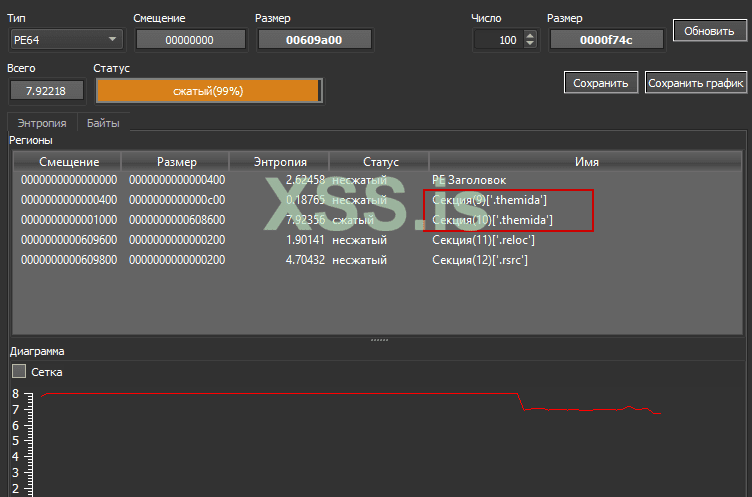Sort by the Энтропия column header
This screenshot has height=497, width=752.
click(x=279, y=161)
